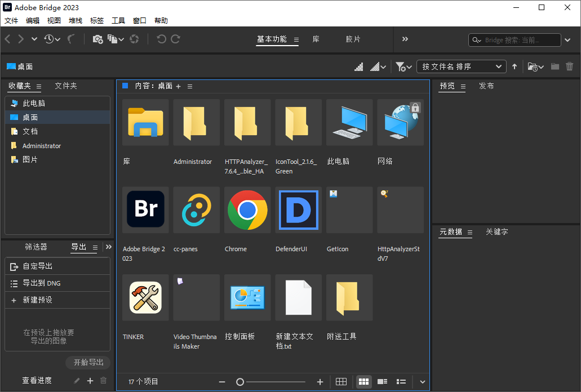581x392 pixels.
Task: Select the Adobe Bridge 2023 thumbnail
Action: pos(145,210)
